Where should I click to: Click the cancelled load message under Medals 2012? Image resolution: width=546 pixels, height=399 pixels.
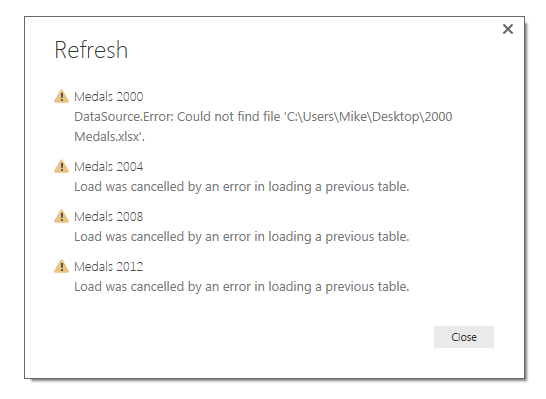coord(242,287)
